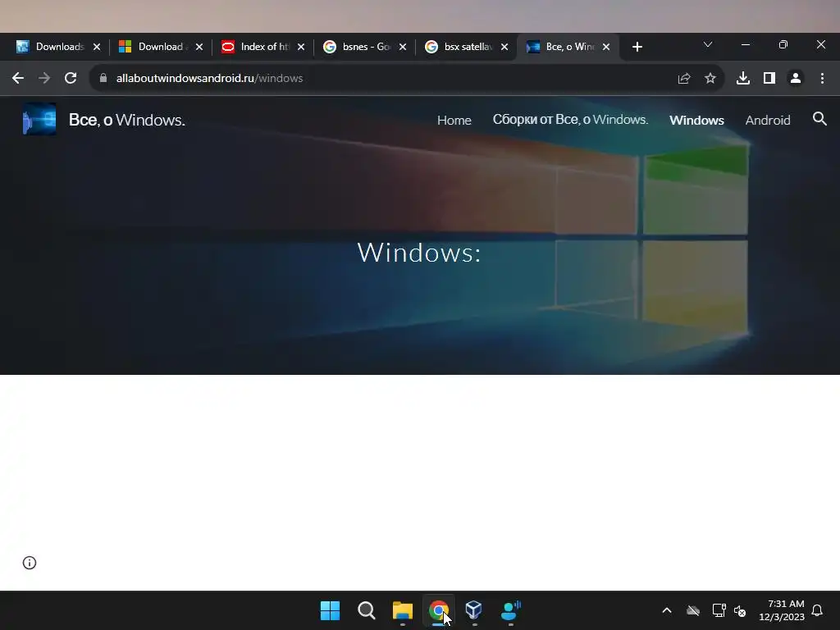
Task: Open Windows taskbar search
Action: tap(367, 610)
